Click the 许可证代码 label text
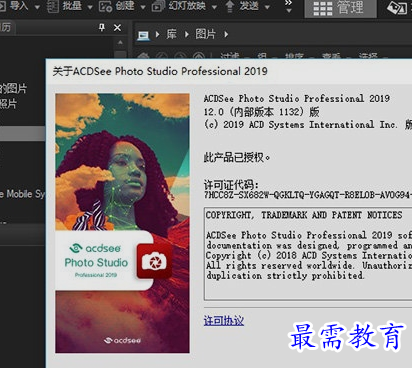The image size is (412, 368). click(231, 185)
